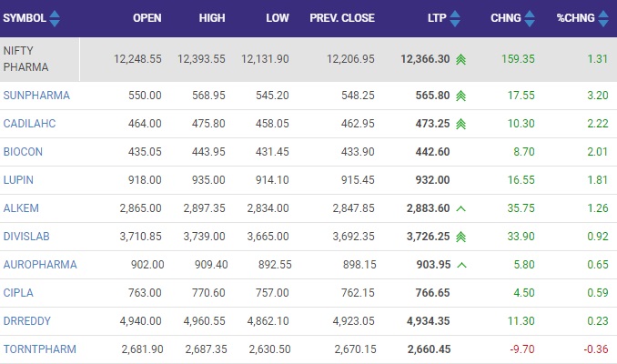The width and height of the screenshot is (617, 364).
Task: Select the NIFTY PHARMA index row label
Action: pyautogui.click(x=26, y=59)
